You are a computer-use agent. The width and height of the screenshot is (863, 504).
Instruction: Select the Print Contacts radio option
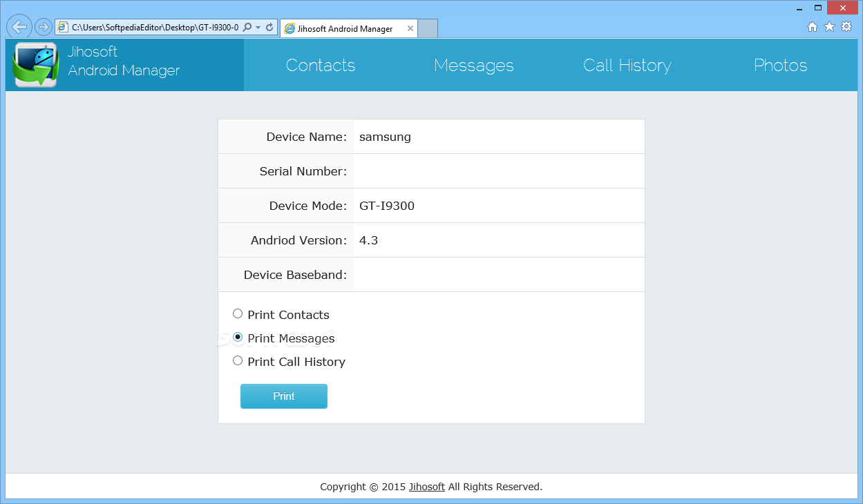pyautogui.click(x=238, y=313)
